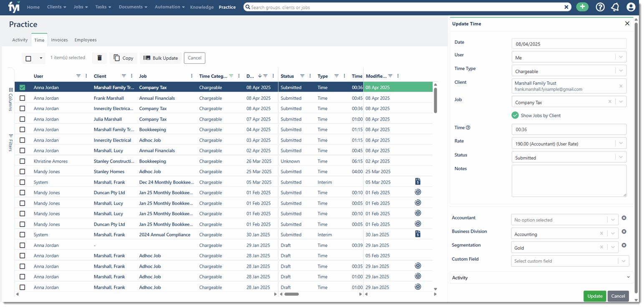
Task: Check the Frank Marshall Annual Financials row
Action: (22, 98)
